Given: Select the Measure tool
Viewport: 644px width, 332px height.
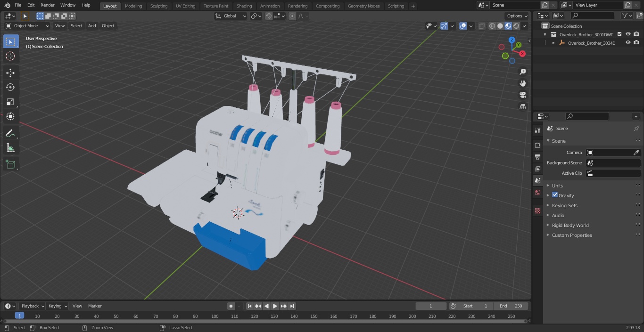Looking at the screenshot, I should coord(11,148).
